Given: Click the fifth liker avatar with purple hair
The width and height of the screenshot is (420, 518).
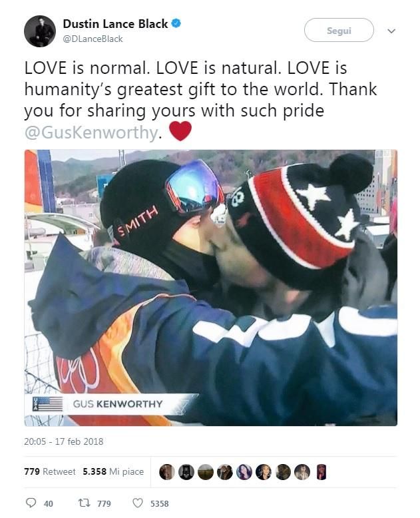Looking at the screenshot, I should (244, 472).
